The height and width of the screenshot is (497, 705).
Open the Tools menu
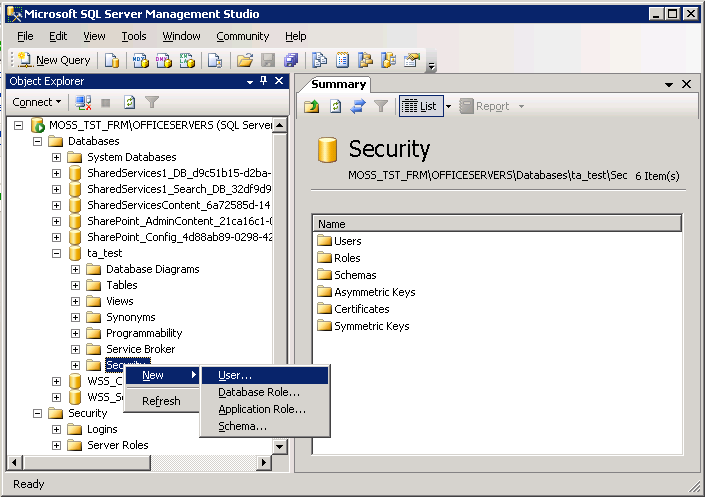pos(134,36)
